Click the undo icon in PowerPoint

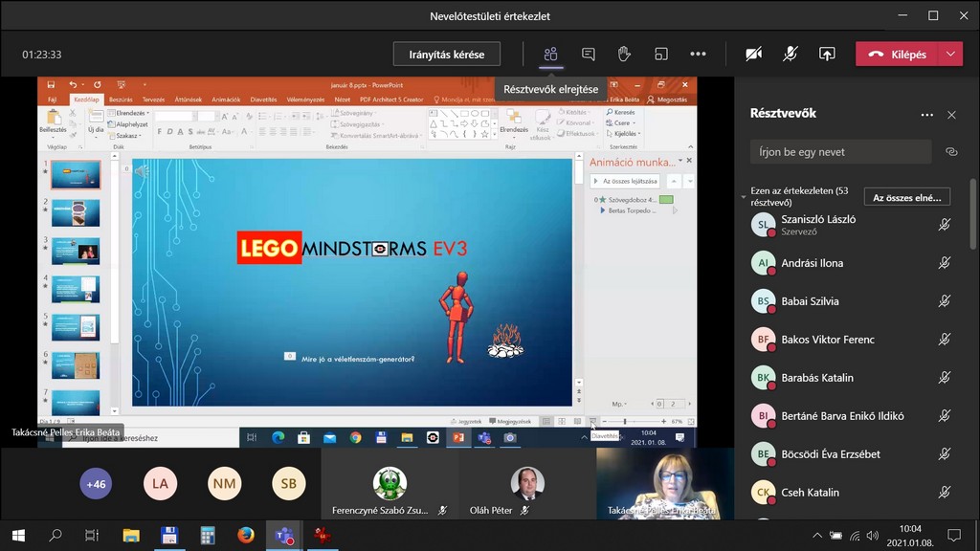tap(73, 85)
